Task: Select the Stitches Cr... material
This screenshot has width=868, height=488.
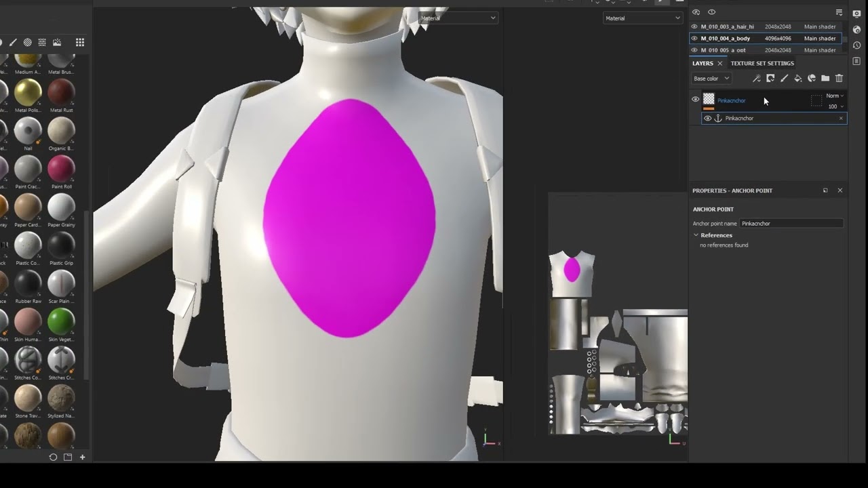Action: (x=61, y=359)
